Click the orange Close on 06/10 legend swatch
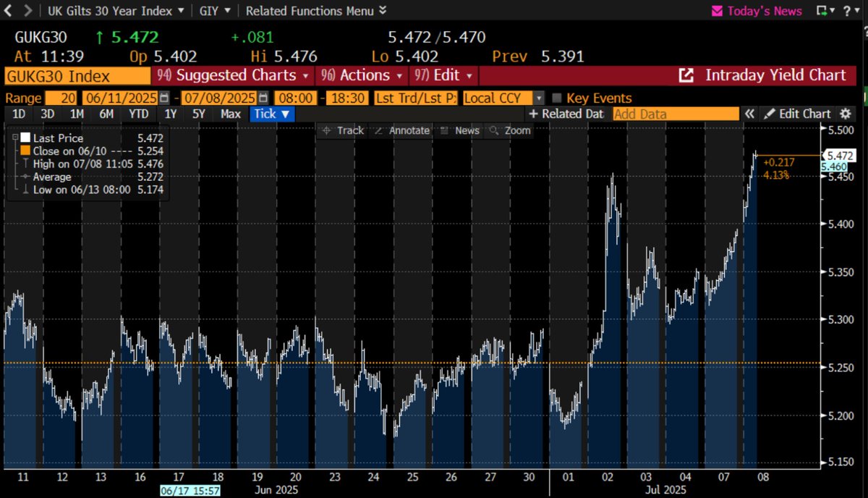 25,151
